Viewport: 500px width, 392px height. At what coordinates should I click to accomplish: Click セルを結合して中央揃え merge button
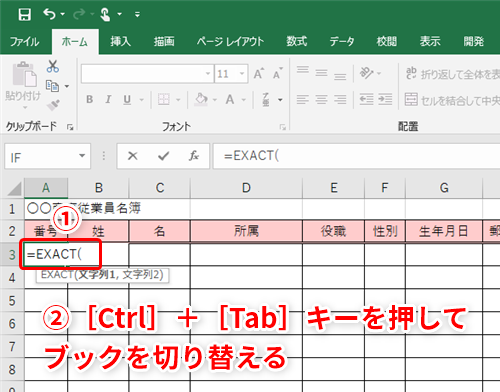pos(452,100)
